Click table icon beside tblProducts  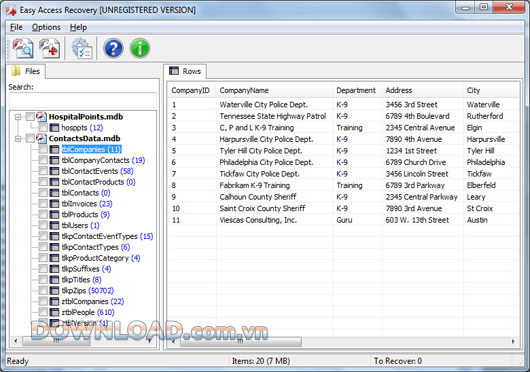[54, 214]
